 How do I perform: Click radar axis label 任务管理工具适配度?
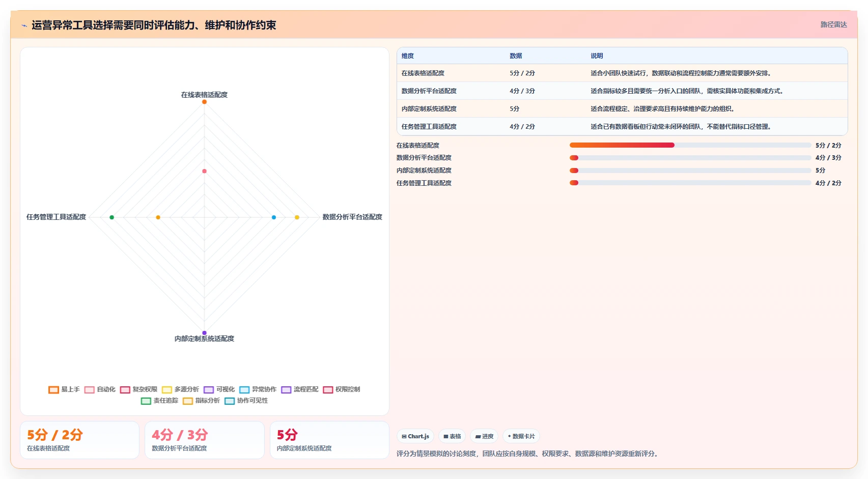pos(56,217)
